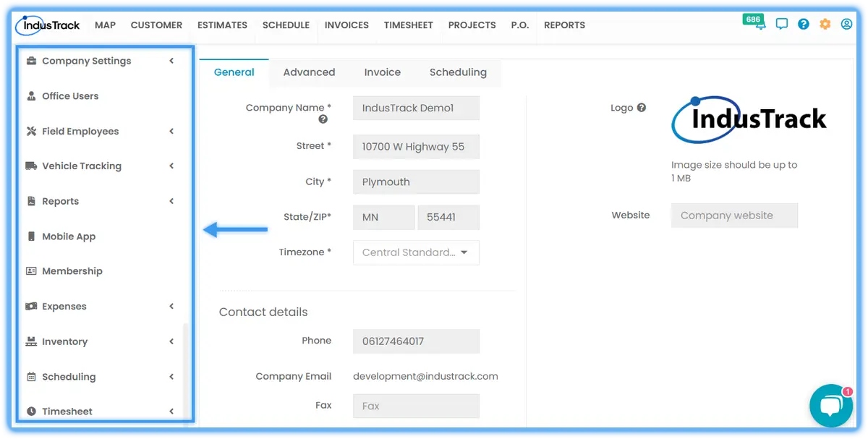Click the Company website input field
Screen dimensions: 868x439
[734, 216]
